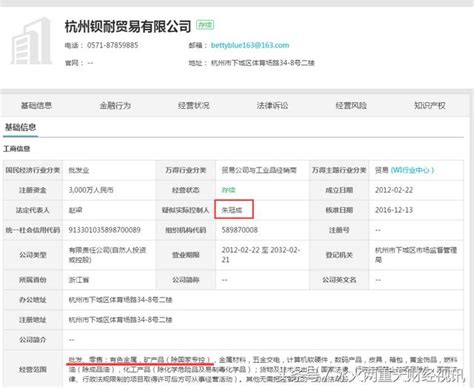Click the 组织机构代码 label cell
This screenshot has height=388, width=474.
click(186, 230)
